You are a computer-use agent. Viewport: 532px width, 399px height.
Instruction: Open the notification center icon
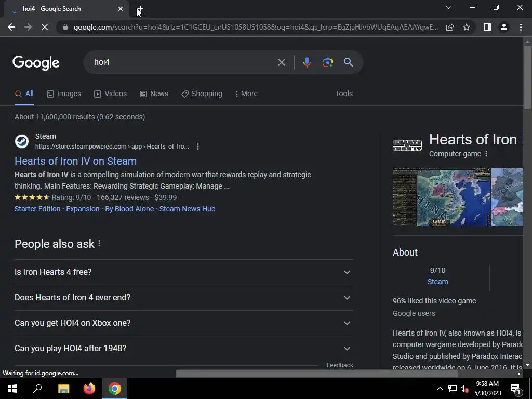(515, 389)
